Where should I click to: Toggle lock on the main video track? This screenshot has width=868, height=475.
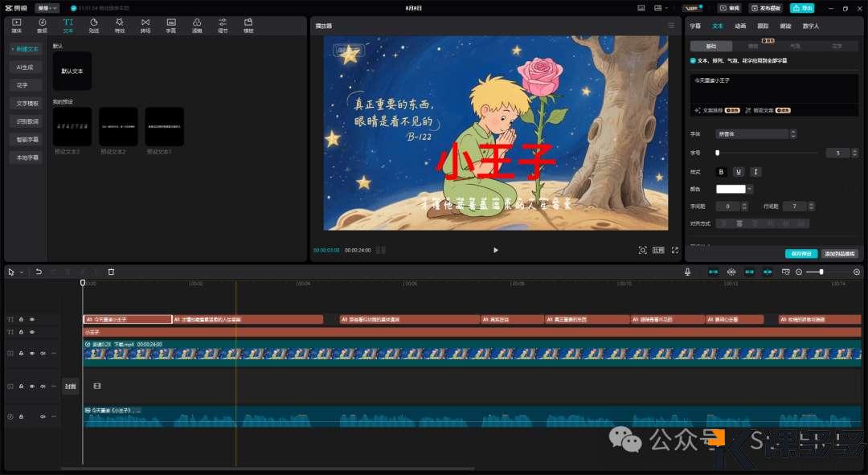pyautogui.click(x=21, y=353)
